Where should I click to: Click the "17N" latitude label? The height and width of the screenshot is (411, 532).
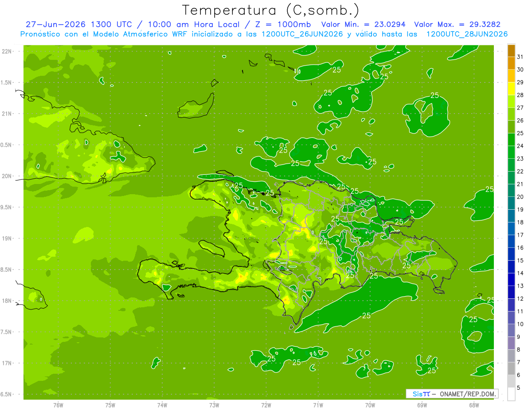pyautogui.click(x=8, y=363)
